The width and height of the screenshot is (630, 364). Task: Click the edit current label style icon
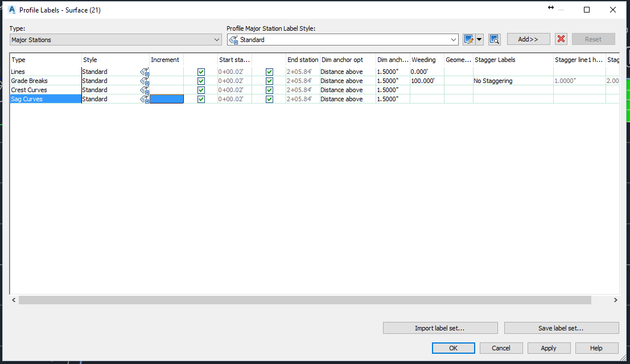point(468,39)
